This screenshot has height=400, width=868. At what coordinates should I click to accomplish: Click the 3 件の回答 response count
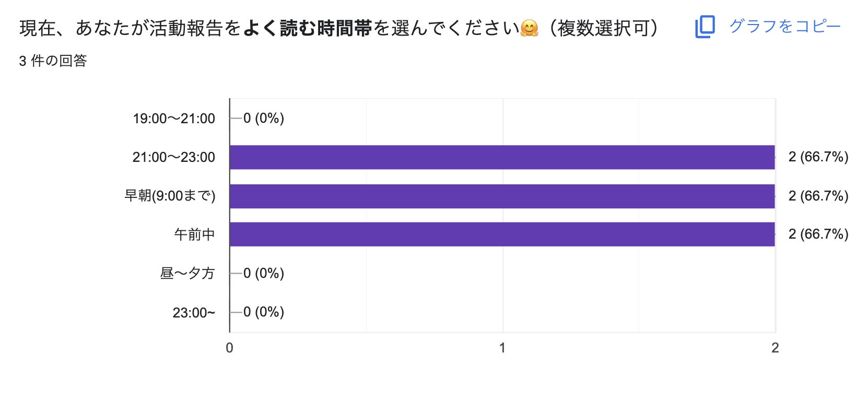pyautogui.click(x=53, y=61)
